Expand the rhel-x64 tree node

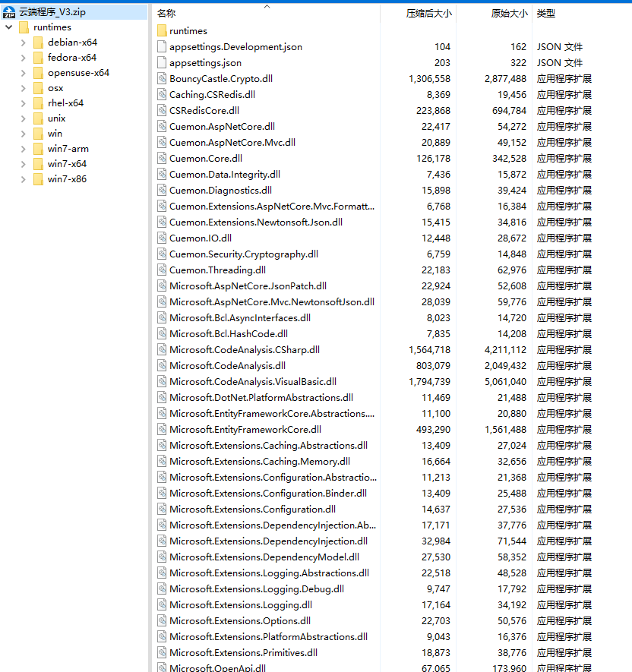click(23, 103)
